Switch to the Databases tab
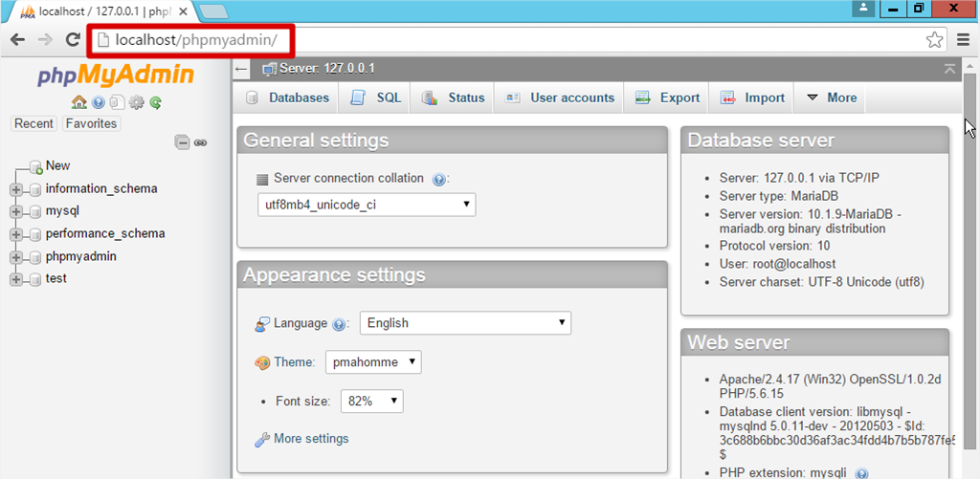Image resolution: width=980 pixels, height=479 pixels. pos(287,98)
